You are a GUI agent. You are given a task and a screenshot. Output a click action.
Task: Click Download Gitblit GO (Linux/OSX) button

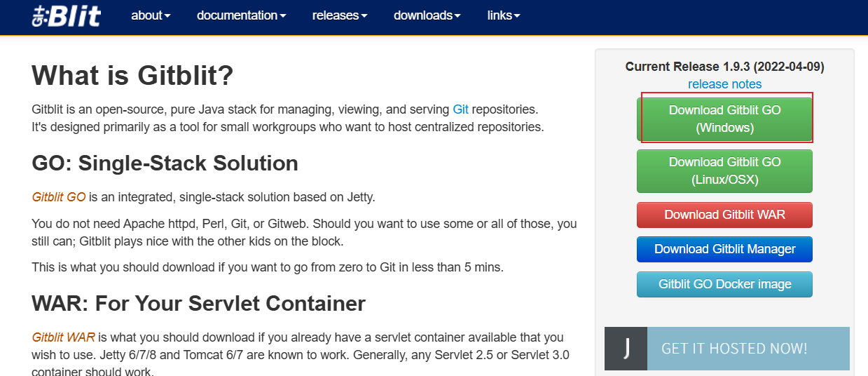[724, 171]
